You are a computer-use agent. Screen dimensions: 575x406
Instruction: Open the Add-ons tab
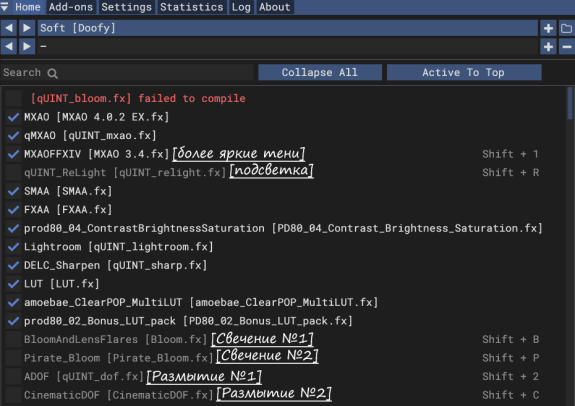click(71, 7)
